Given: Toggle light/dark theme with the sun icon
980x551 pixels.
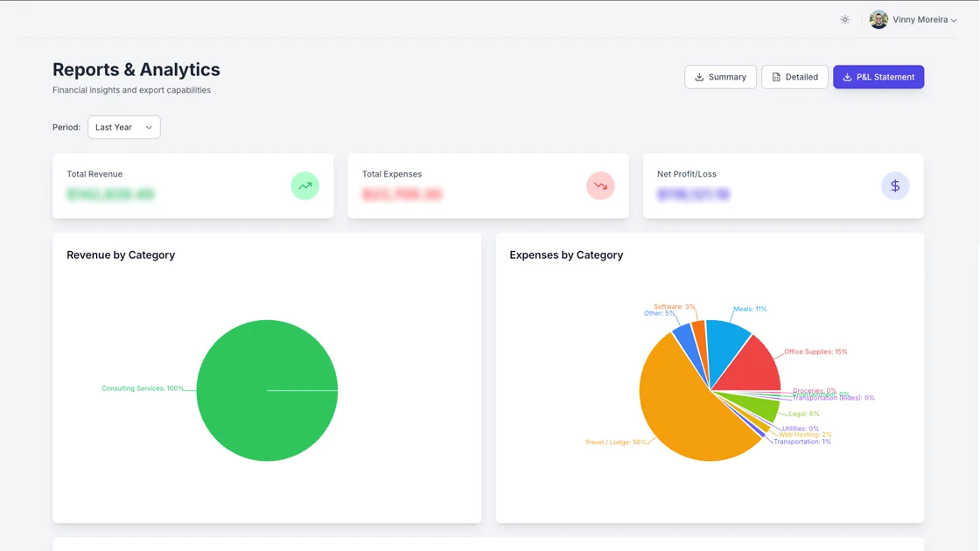Looking at the screenshot, I should tap(844, 18).
